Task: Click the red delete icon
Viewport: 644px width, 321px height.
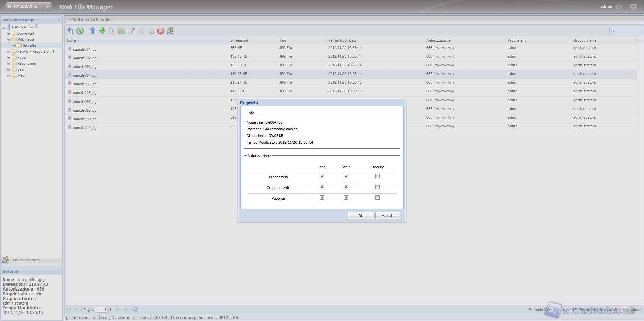Action: (161, 31)
